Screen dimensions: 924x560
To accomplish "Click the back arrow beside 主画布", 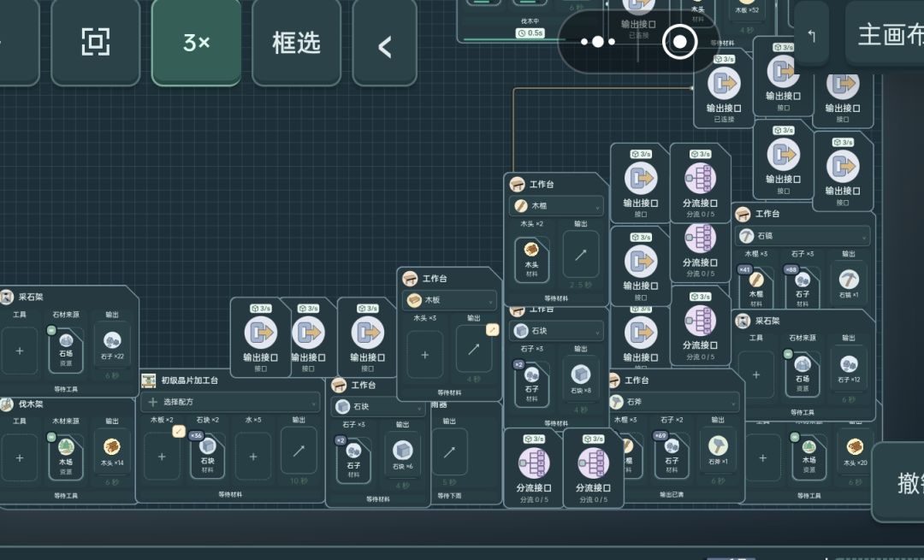I will tap(811, 37).
